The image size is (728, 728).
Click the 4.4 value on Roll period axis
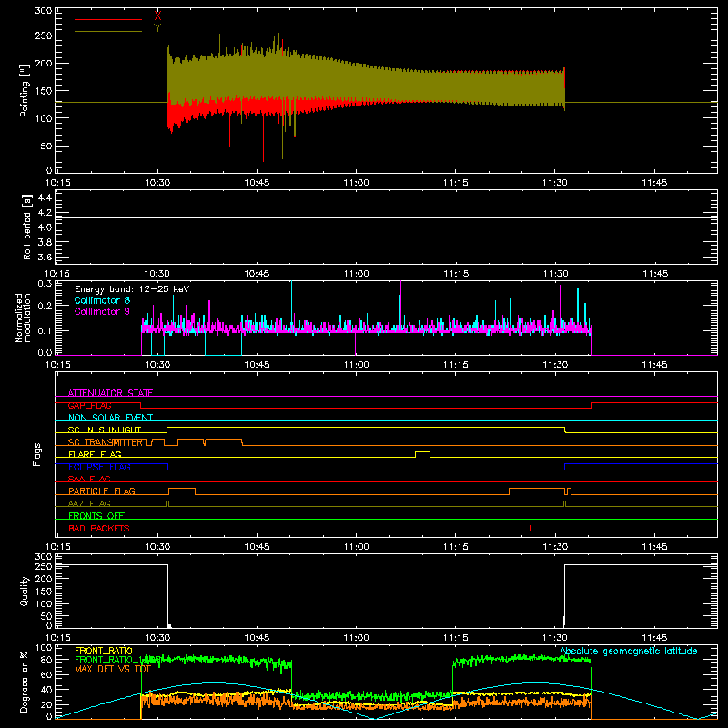[x=45, y=197]
